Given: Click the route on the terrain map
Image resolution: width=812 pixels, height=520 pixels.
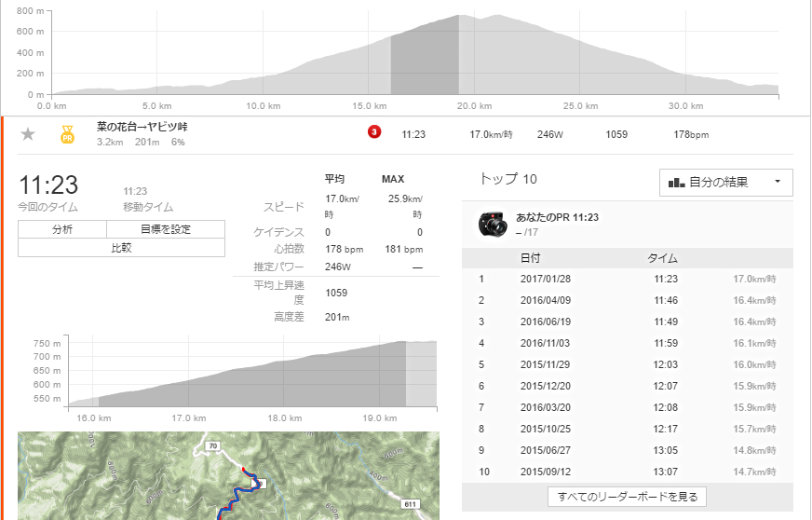Looking at the screenshot, I should tap(237, 493).
